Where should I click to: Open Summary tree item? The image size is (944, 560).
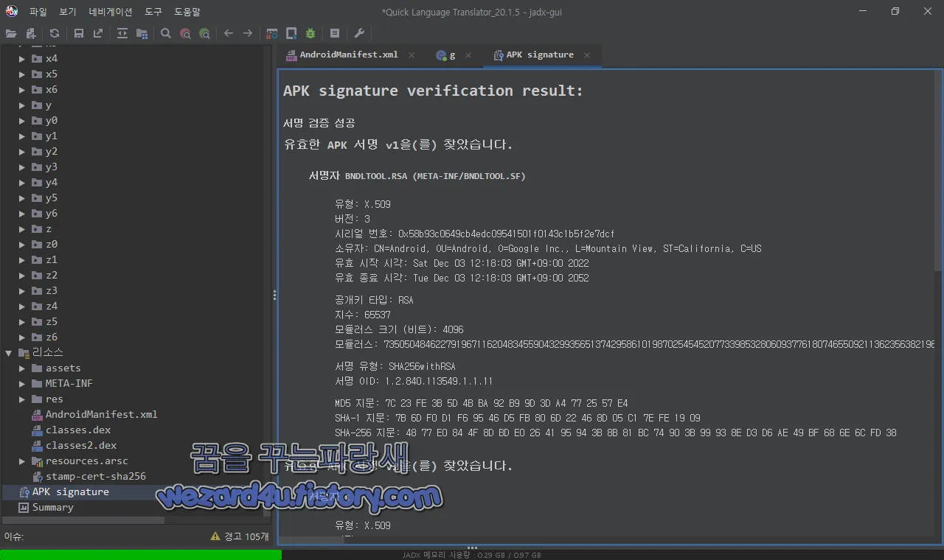pyautogui.click(x=52, y=507)
